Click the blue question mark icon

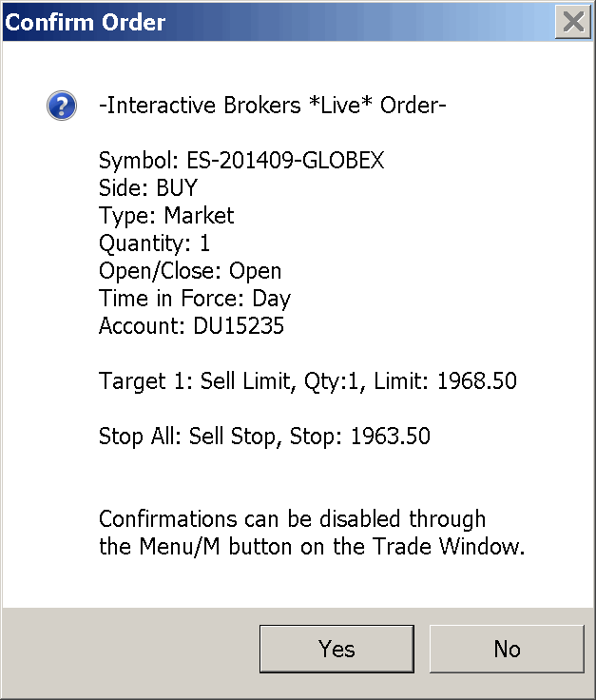click(x=61, y=106)
